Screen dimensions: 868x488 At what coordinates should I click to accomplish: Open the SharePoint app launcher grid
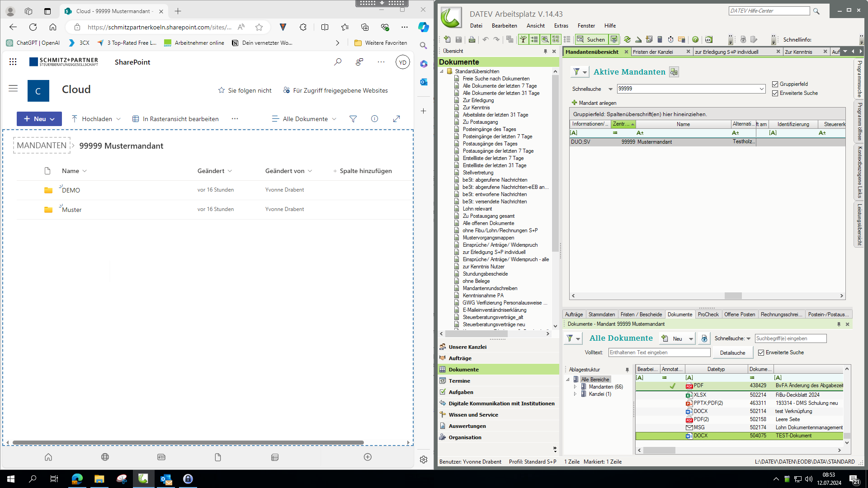13,62
